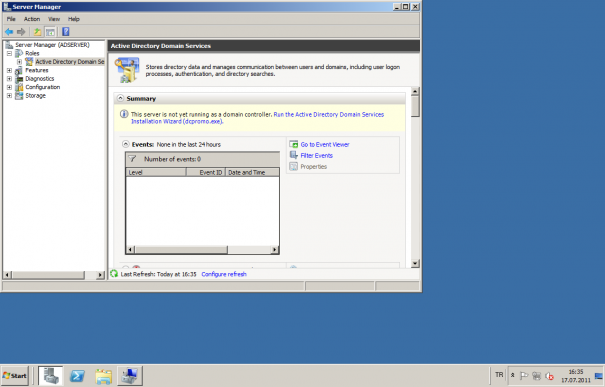Click the Back arrow toolbar icon
Screen dimensions: 605x387
click(9, 32)
